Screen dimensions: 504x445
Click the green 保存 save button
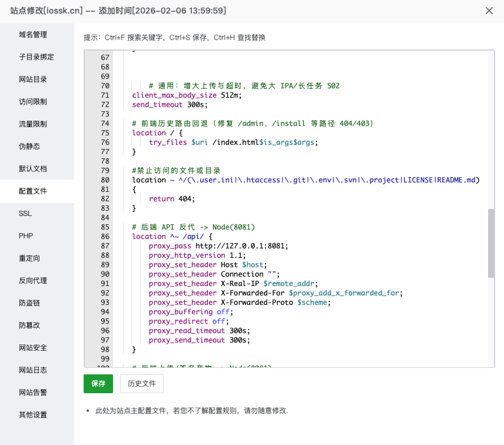coord(98,383)
